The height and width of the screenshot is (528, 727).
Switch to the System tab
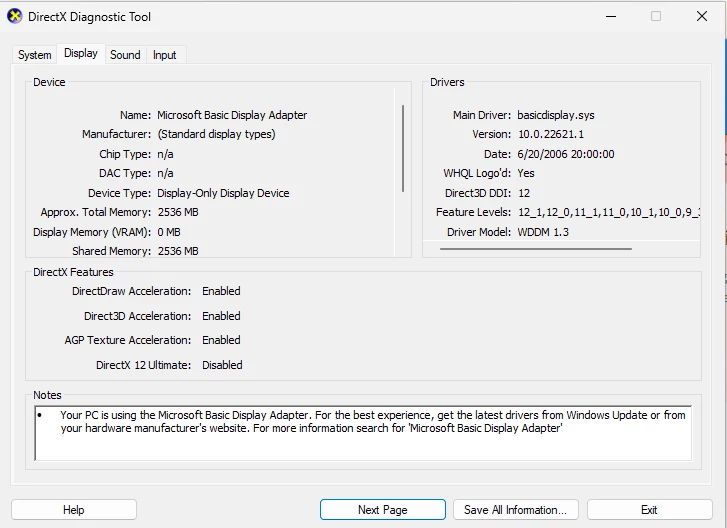[x=34, y=55]
